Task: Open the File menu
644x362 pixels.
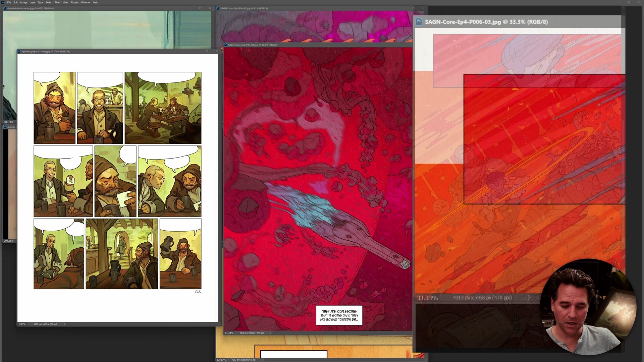Action: click(x=9, y=2)
